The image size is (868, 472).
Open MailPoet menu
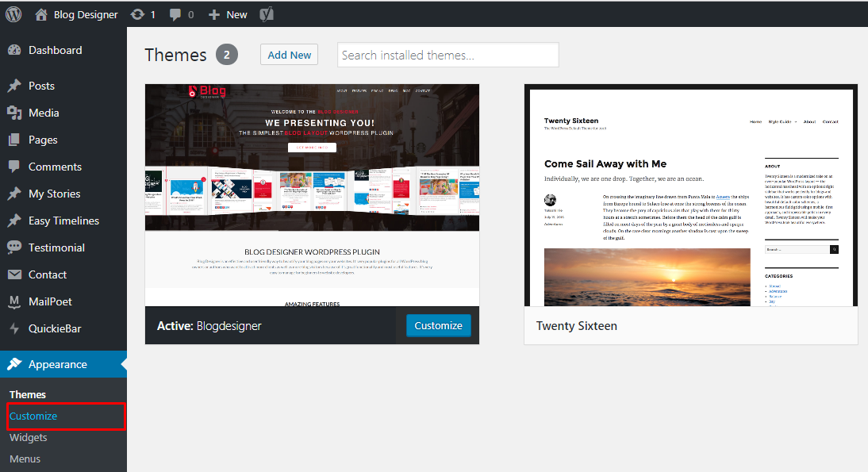[50, 301]
